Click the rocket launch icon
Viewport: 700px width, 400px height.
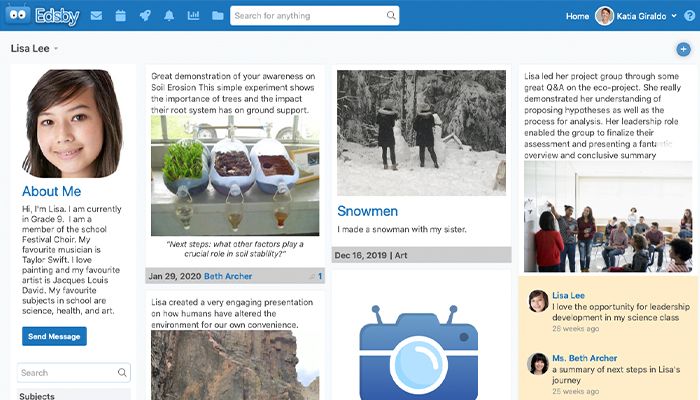[145, 16]
